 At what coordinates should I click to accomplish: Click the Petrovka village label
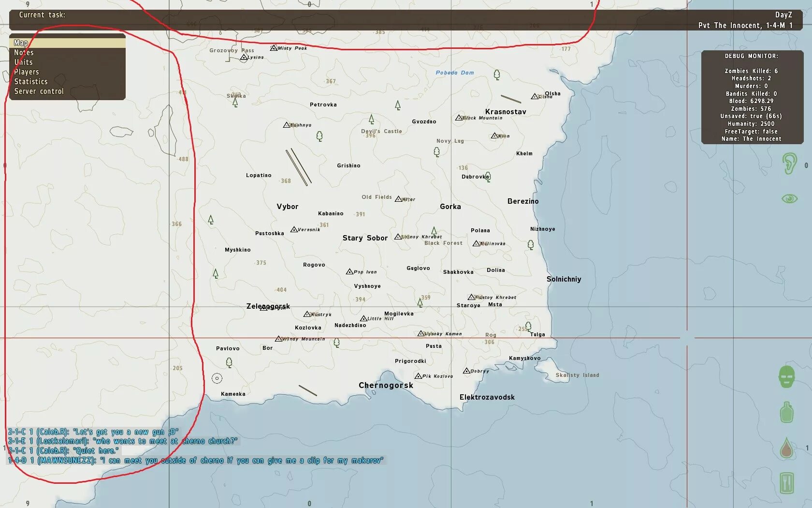(323, 105)
